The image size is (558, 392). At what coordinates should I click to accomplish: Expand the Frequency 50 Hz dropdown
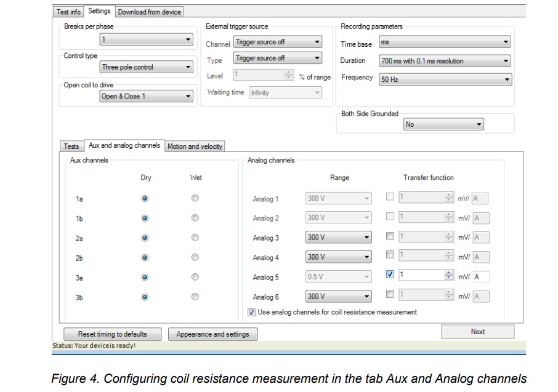(445, 80)
